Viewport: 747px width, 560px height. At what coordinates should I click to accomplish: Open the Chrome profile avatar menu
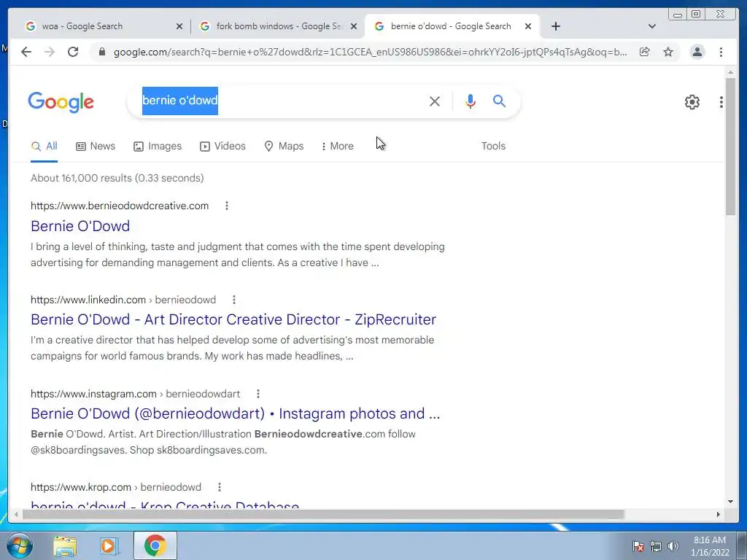[x=697, y=52]
